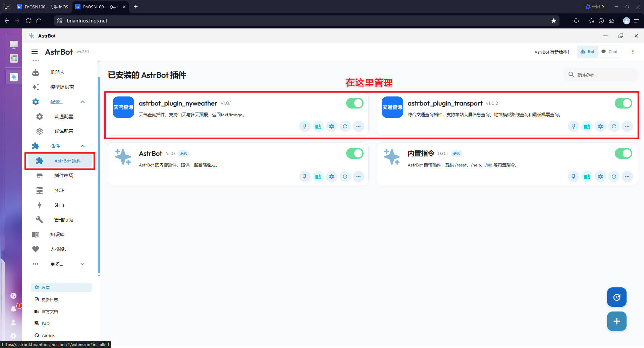This screenshot has width=644, height=348.
Task: Switch to first FnOSN100 browser tab
Action: [43, 7]
